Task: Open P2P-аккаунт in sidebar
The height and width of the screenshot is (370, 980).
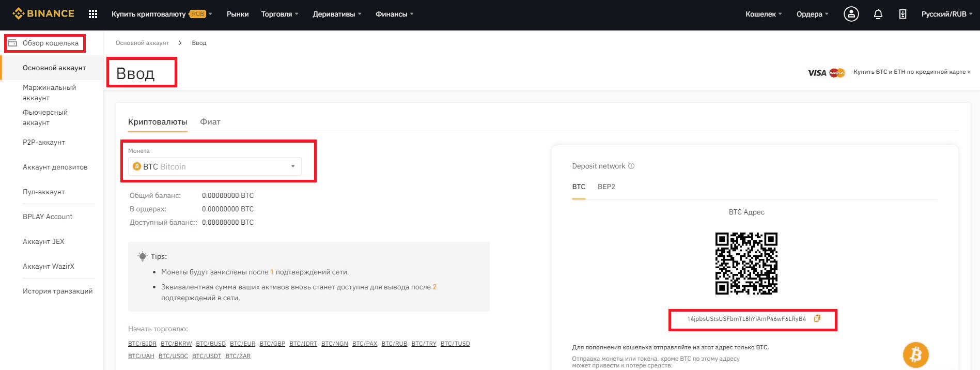Action: pyautogui.click(x=44, y=142)
